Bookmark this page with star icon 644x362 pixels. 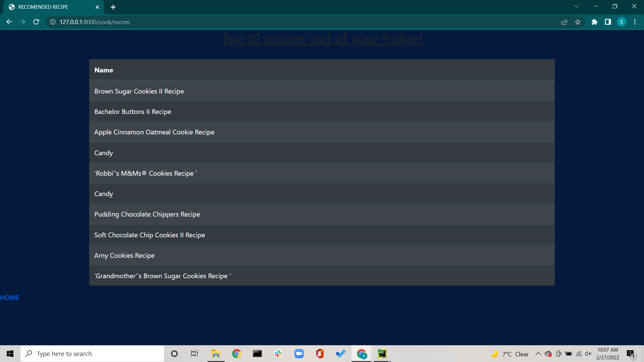click(x=578, y=22)
